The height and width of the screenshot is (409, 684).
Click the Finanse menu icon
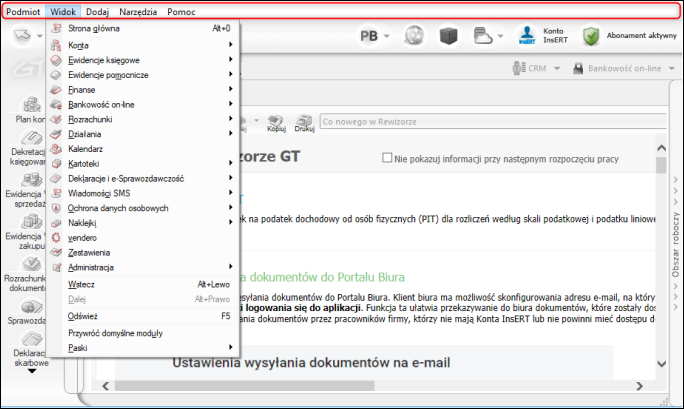[56, 90]
